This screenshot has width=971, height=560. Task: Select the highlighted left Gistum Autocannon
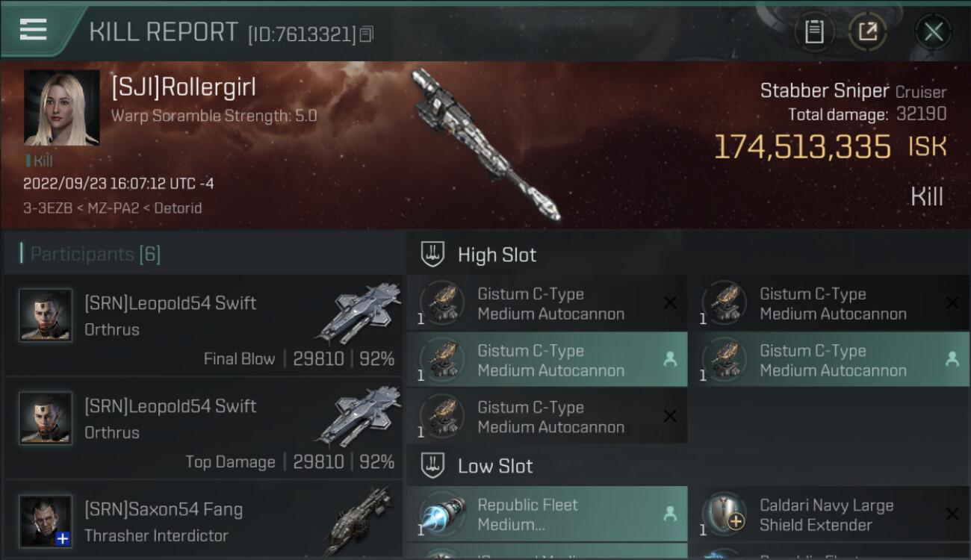coord(547,359)
